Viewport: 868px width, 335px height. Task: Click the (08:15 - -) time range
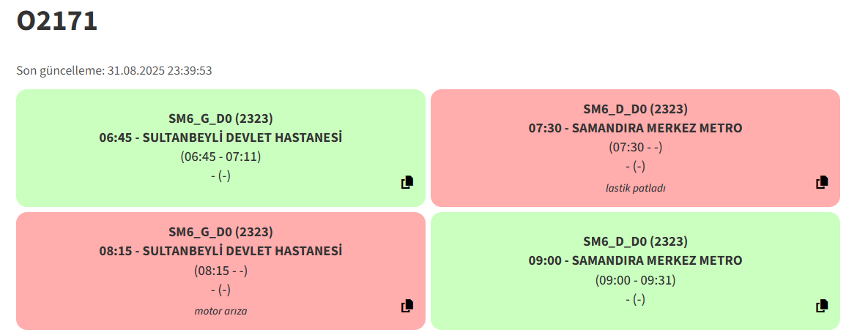(x=221, y=271)
